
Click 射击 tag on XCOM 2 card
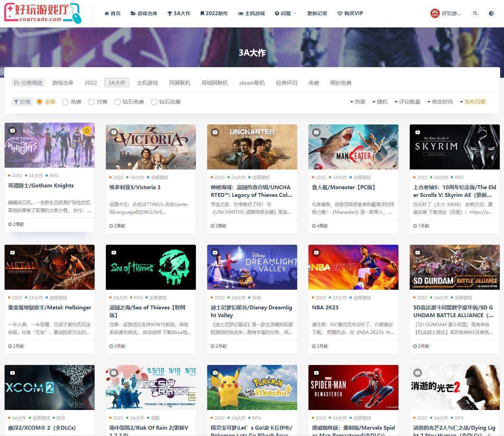(x=61, y=418)
